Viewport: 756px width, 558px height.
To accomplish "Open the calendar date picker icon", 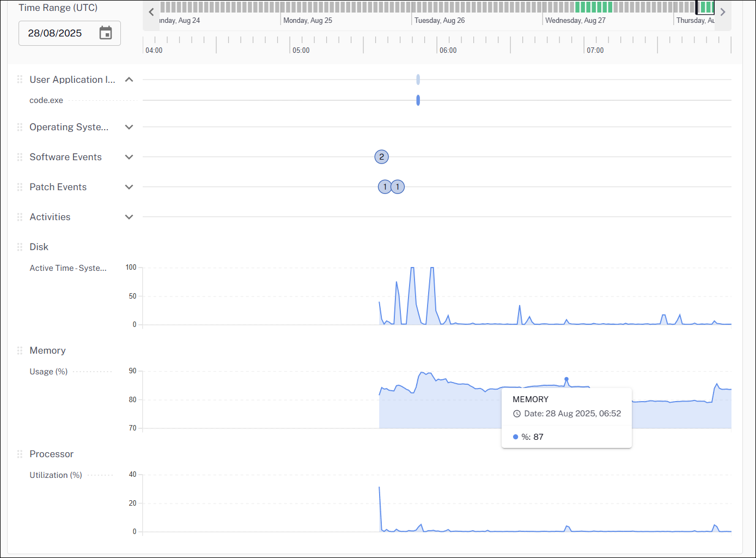I will pyautogui.click(x=106, y=33).
